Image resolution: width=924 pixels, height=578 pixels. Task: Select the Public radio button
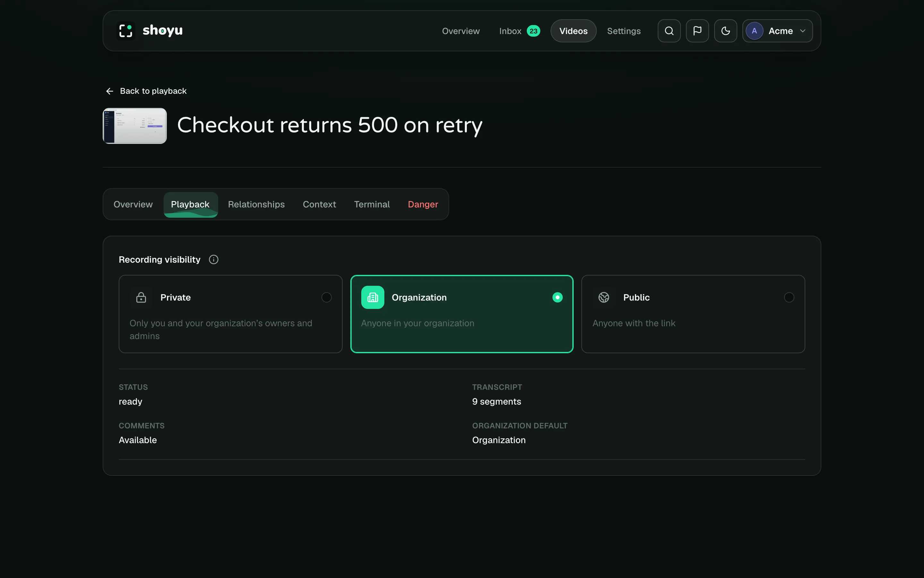click(789, 297)
